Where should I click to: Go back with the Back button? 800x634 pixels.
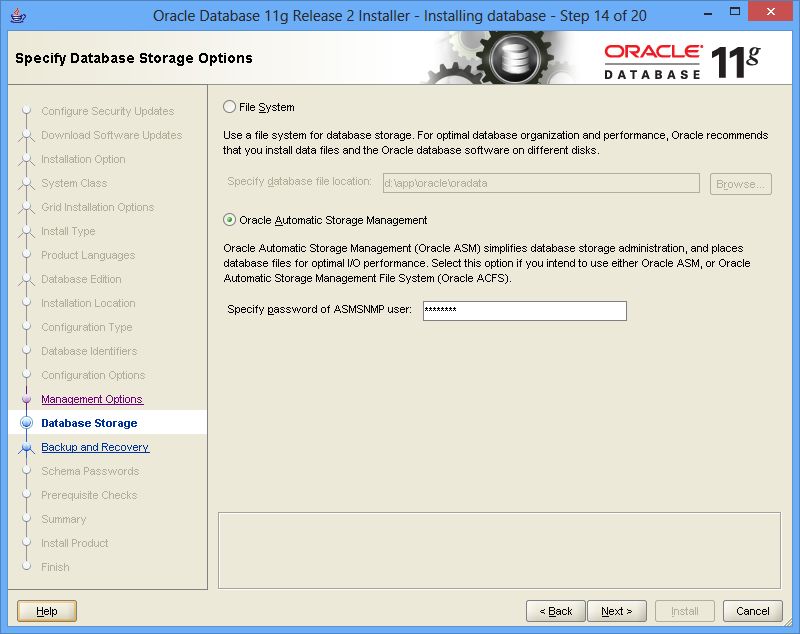[556, 611]
